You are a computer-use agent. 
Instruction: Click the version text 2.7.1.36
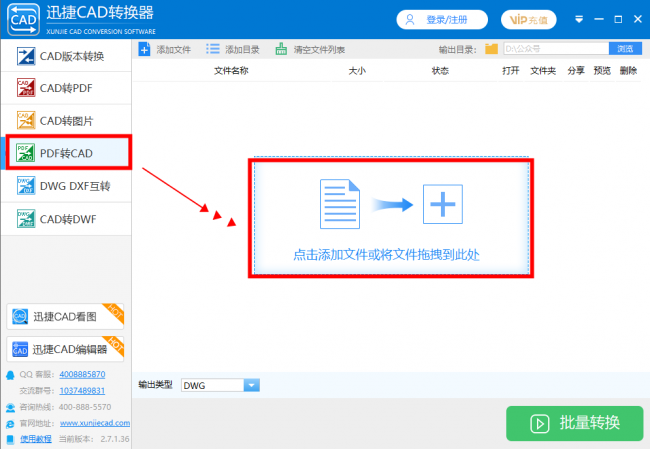coord(115,439)
